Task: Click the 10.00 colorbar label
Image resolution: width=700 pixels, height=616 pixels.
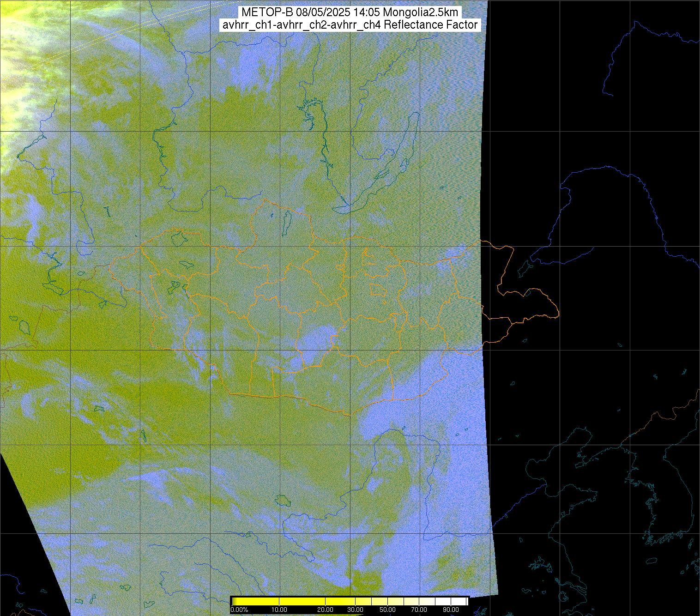Action: pos(280,610)
